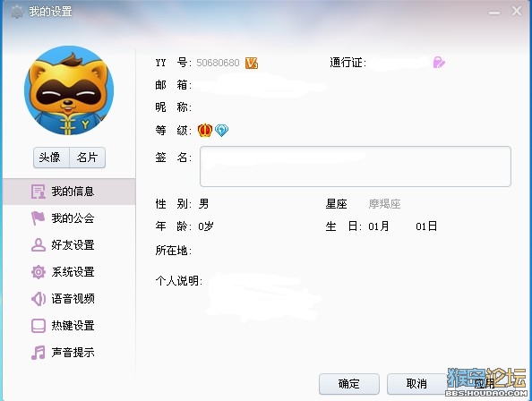
Task: Open the birthday month 01月 dropdown
Action: tap(379, 226)
